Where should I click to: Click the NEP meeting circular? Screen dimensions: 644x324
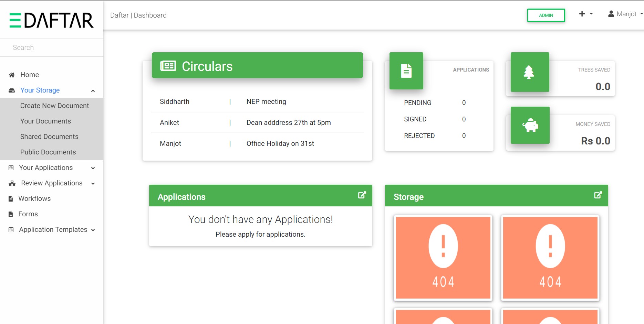pyautogui.click(x=266, y=101)
